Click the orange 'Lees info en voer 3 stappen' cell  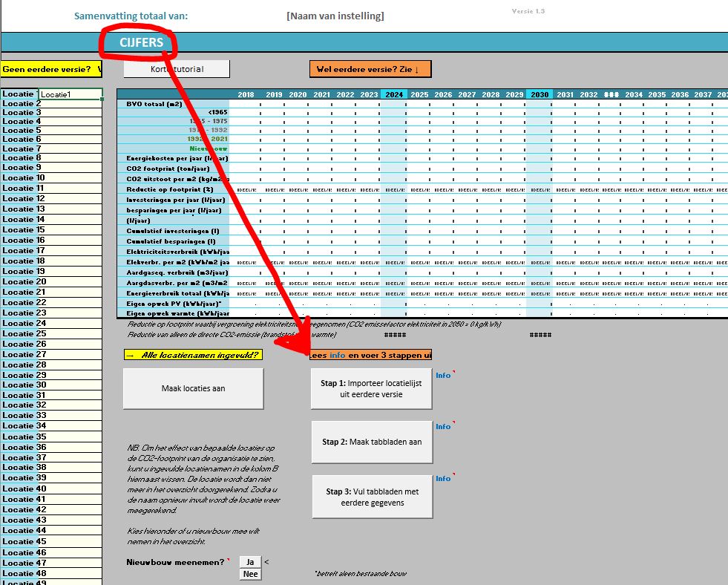(x=370, y=355)
